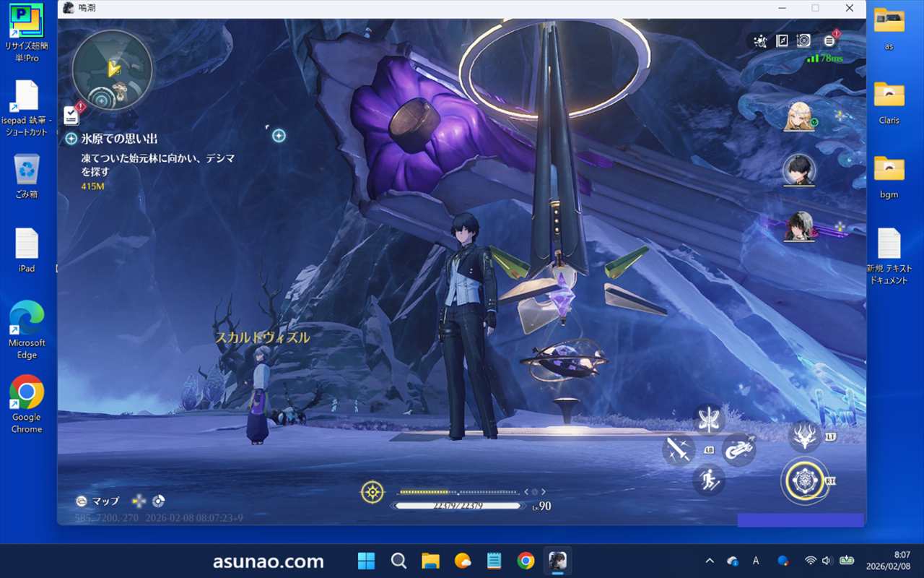Open the events sparkle icon at top
This screenshot has height=578, width=924.
click(759, 41)
